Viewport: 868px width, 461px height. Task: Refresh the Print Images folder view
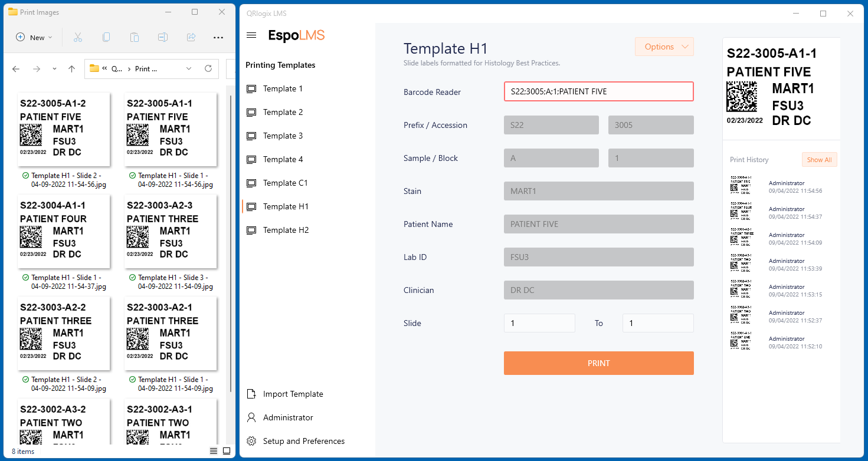coord(208,68)
